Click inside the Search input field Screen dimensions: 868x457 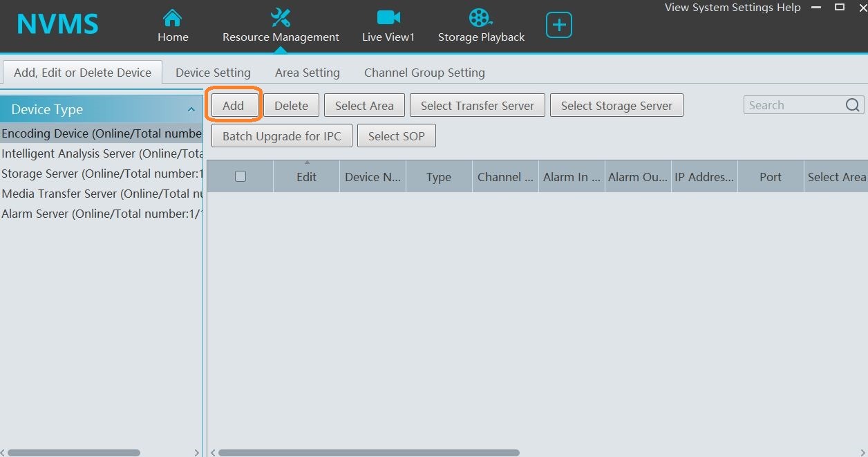(x=788, y=104)
